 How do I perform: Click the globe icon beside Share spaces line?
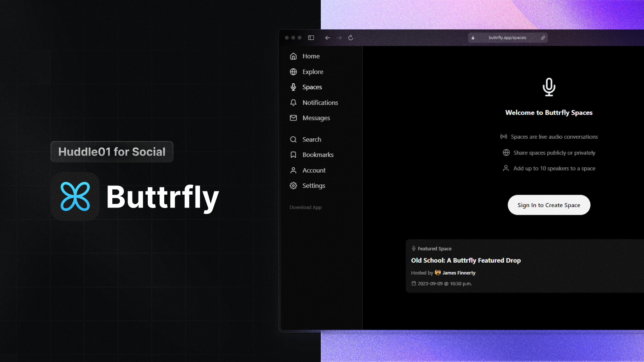(506, 153)
